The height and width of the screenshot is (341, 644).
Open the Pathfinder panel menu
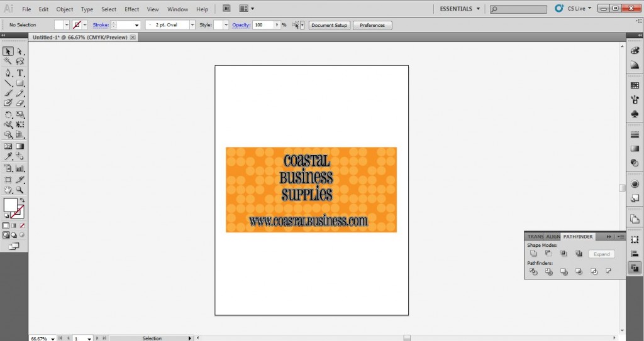621,237
